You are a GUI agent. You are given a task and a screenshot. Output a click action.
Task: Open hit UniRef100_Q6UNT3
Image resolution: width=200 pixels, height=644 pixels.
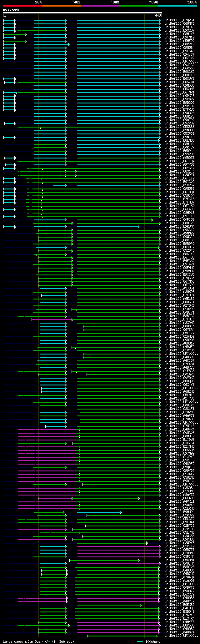pos(179,23)
